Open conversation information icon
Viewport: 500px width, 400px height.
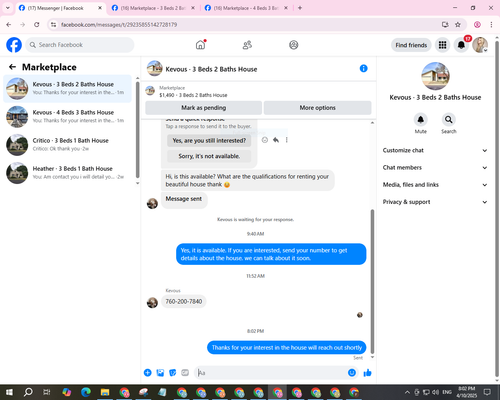[363, 68]
